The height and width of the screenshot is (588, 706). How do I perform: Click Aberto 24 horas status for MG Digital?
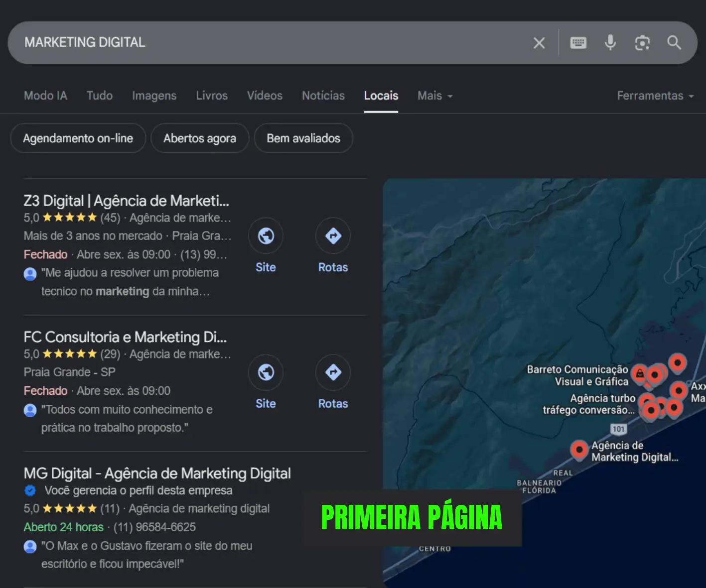[x=64, y=527]
